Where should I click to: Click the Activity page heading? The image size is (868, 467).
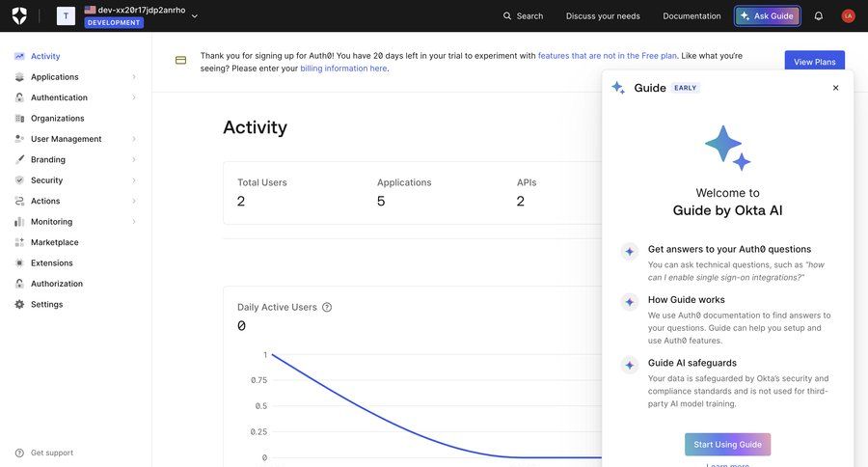256,127
